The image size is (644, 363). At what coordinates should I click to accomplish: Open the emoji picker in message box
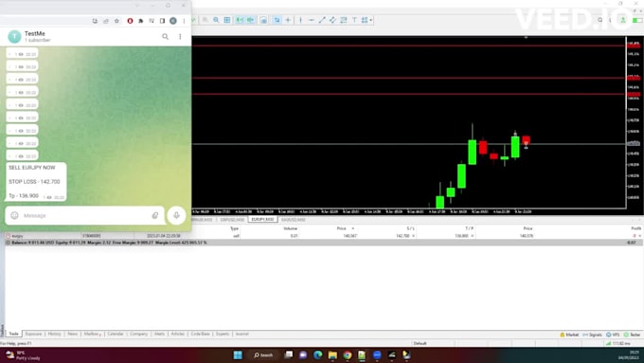click(x=15, y=215)
